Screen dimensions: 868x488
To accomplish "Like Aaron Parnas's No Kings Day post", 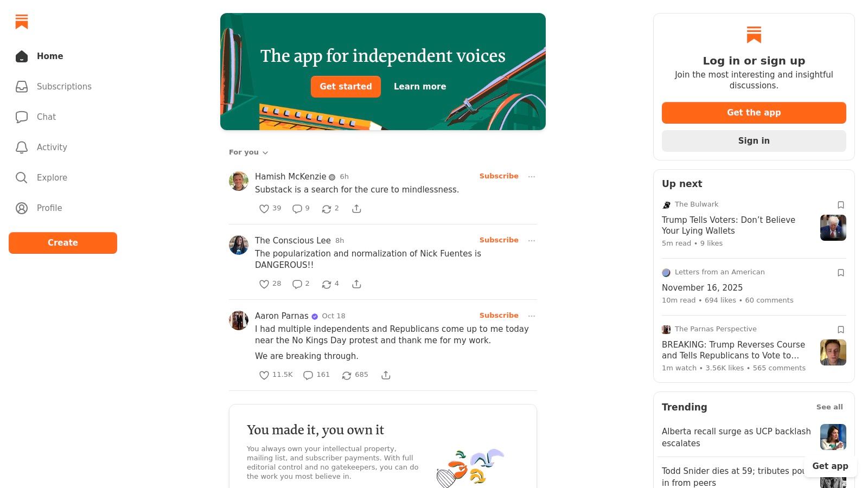I will [x=264, y=375].
